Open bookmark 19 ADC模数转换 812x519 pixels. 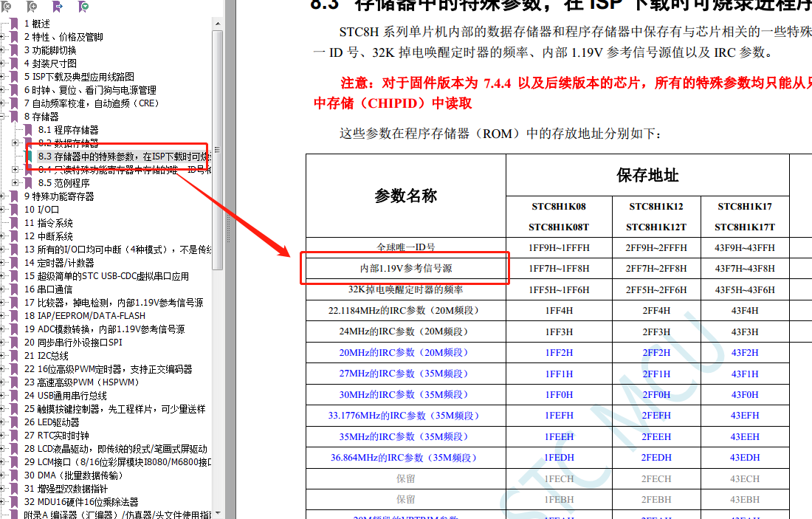[x=104, y=329]
